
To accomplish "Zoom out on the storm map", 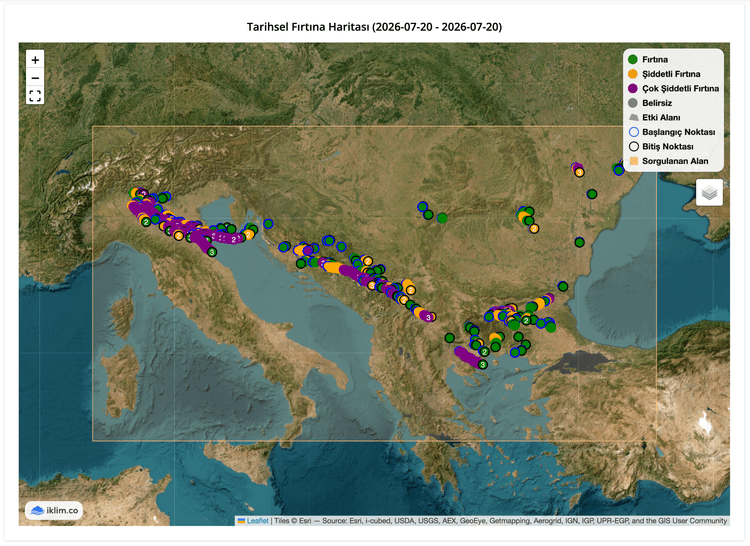I will (x=35, y=77).
